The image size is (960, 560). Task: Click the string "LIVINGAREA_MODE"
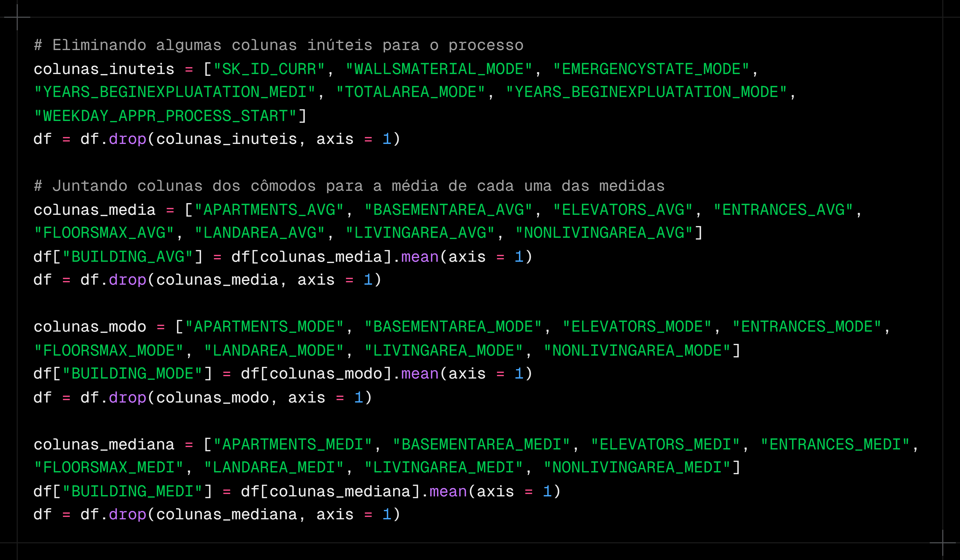coord(444,351)
